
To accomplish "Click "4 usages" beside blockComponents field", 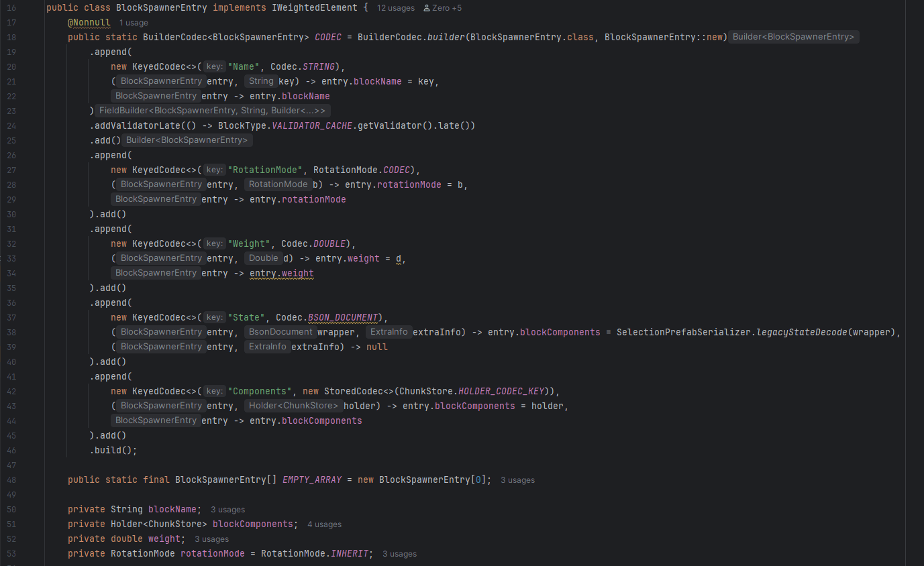I will 324,524.
